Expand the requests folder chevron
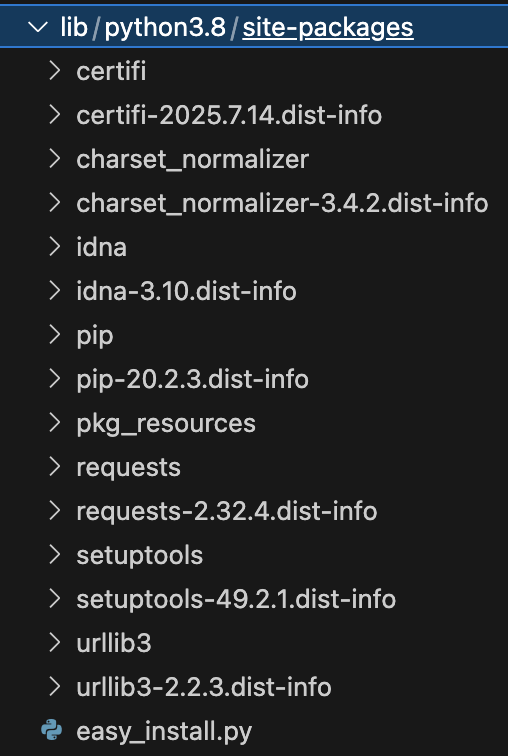This screenshot has height=756, width=508. [x=55, y=467]
